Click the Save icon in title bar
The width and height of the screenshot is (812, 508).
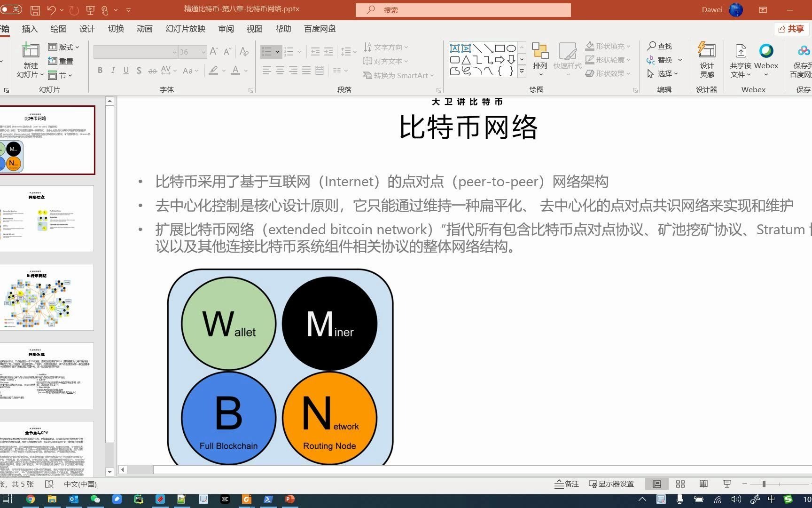click(x=35, y=9)
